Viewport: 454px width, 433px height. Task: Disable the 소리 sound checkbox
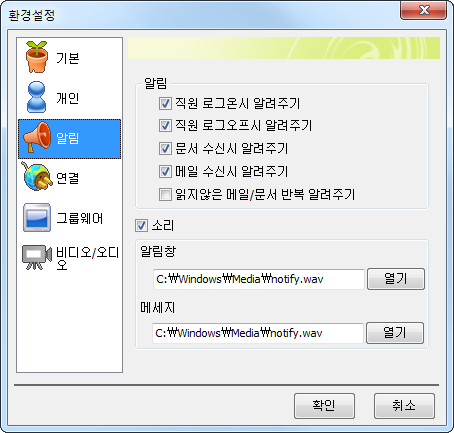(141, 226)
